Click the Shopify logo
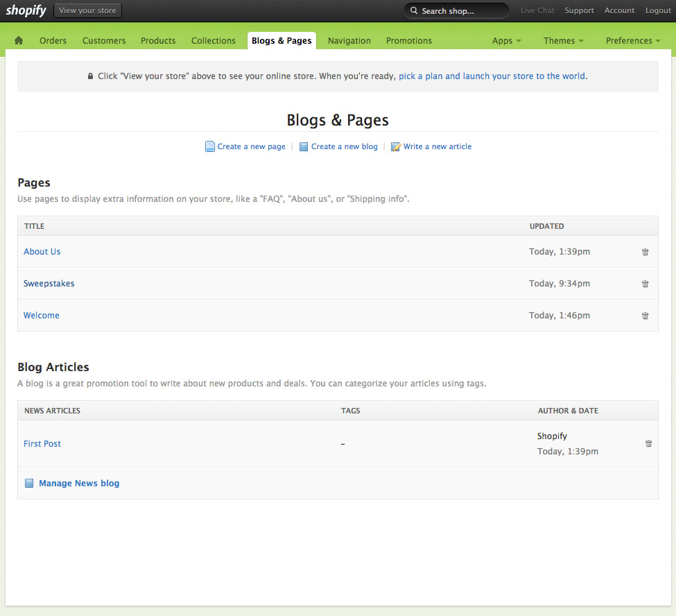 pyautogui.click(x=26, y=10)
